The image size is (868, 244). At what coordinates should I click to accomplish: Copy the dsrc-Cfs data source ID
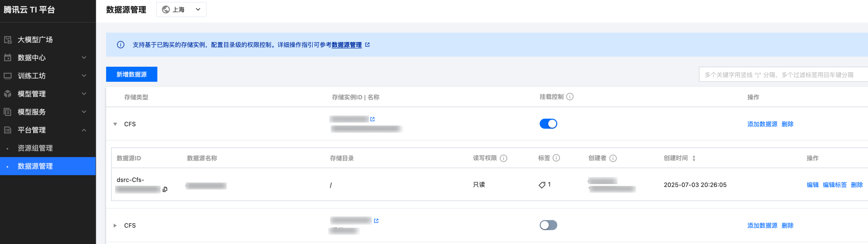coord(165,189)
